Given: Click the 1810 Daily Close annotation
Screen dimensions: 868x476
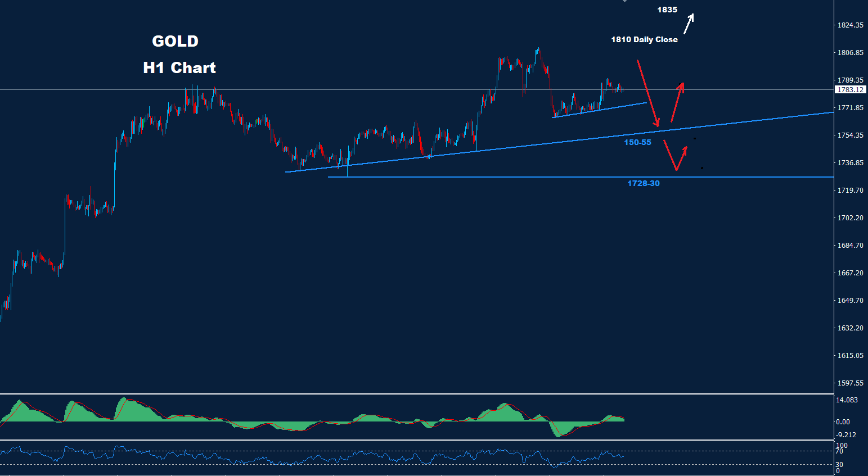Looking at the screenshot, I should 644,40.
